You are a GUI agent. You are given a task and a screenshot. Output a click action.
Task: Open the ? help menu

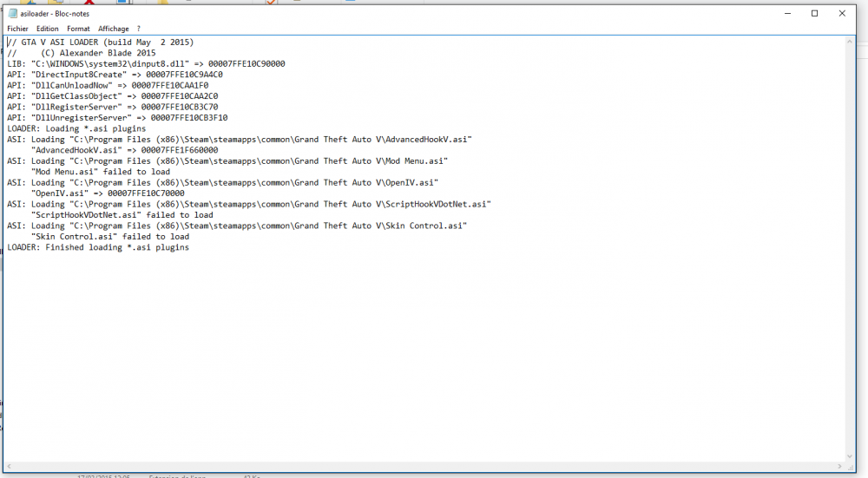(x=138, y=29)
